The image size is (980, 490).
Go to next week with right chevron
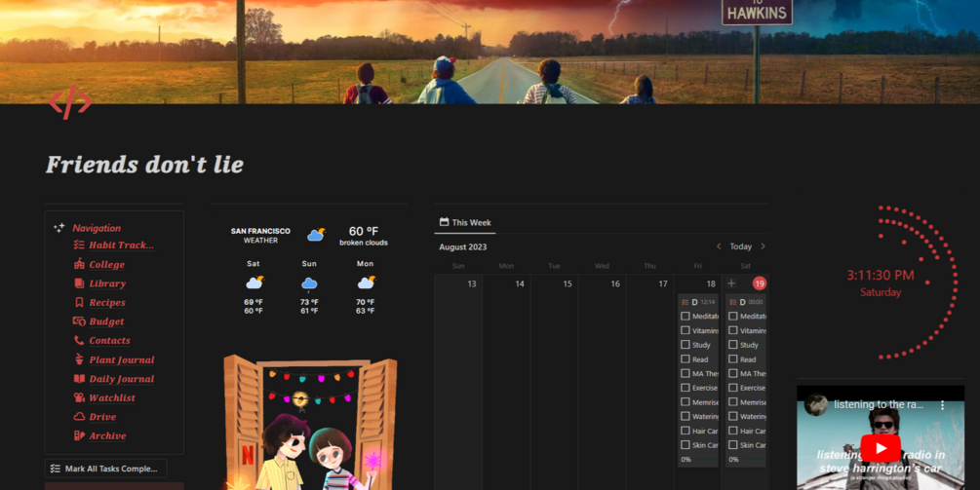tap(763, 246)
